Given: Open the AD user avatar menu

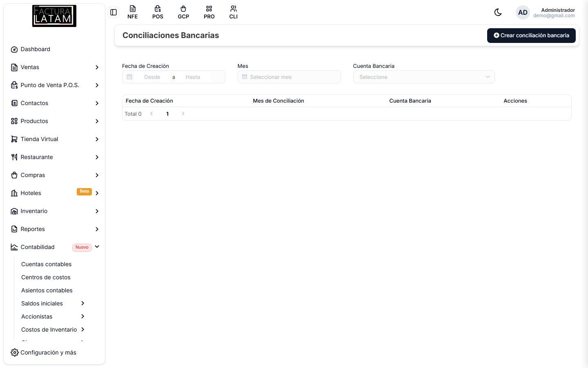Looking at the screenshot, I should coord(523,13).
